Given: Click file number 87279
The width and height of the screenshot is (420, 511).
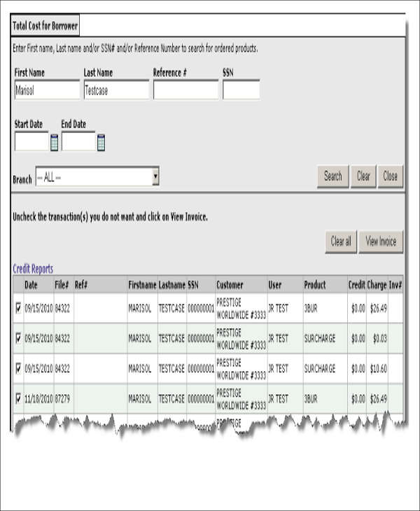Looking at the screenshot, I should point(62,399).
